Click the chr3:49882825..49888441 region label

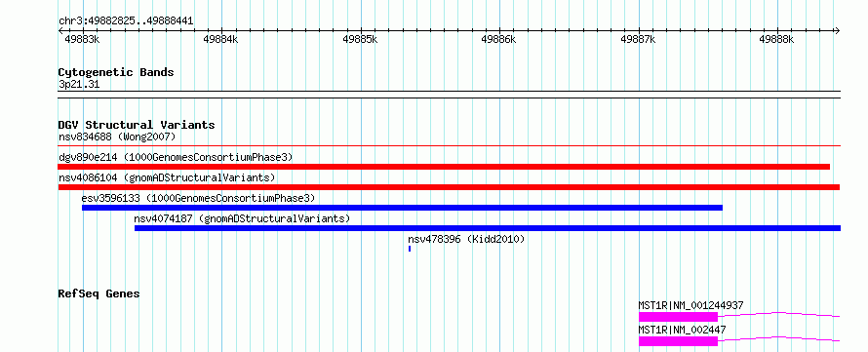126,21
